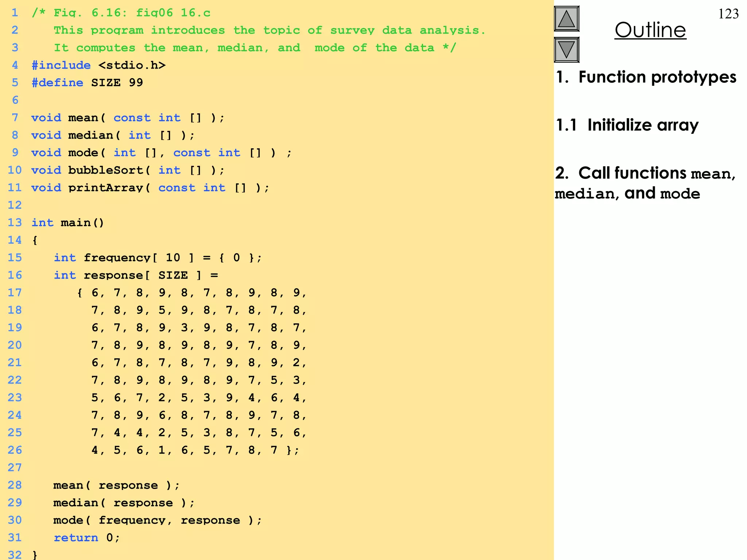This screenshot has width=747, height=560.
Task: Click 'int response[ SIZE ] =' line
Action: point(136,275)
